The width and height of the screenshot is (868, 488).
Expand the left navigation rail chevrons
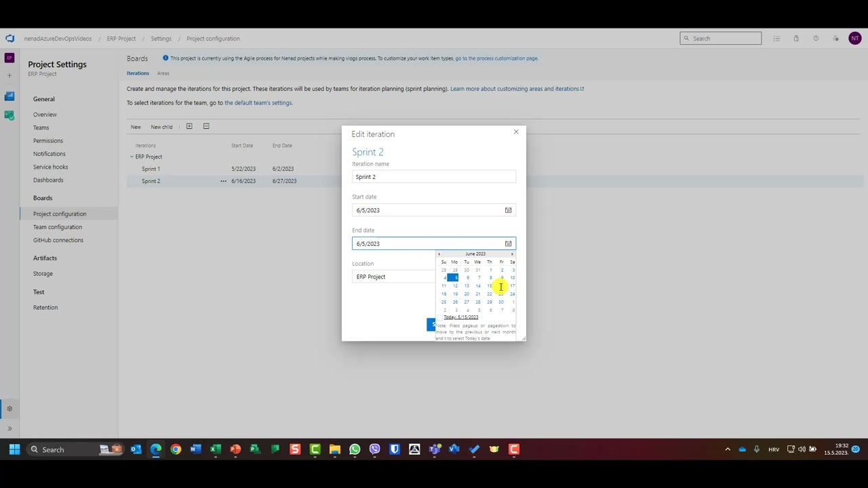(x=9, y=428)
